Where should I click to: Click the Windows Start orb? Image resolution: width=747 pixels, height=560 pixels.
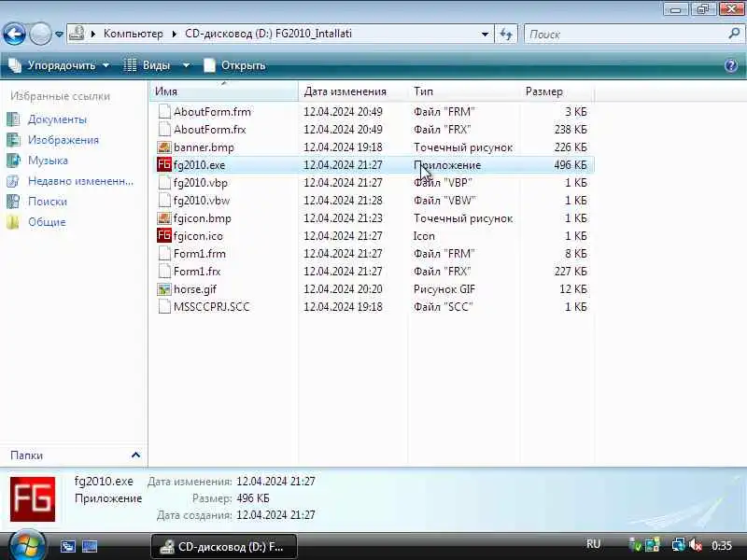pyautogui.click(x=27, y=546)
